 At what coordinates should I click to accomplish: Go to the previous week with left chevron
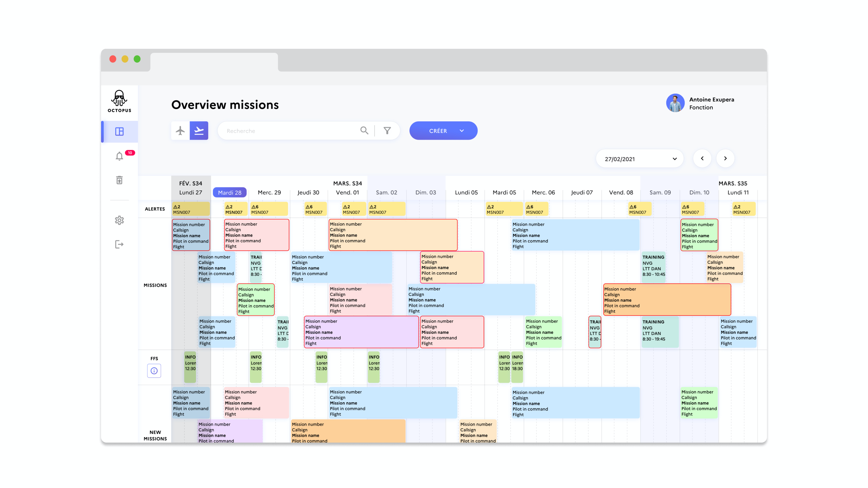pos(702,159)
